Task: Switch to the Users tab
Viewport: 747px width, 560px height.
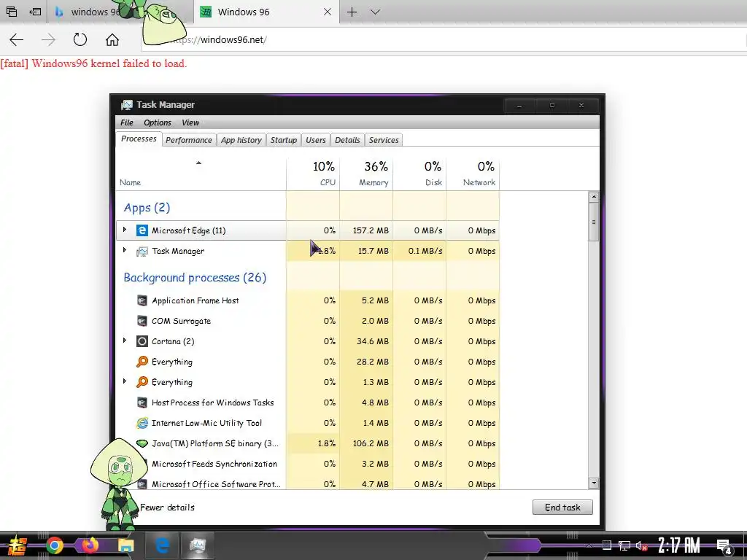Action: point(315,140)
